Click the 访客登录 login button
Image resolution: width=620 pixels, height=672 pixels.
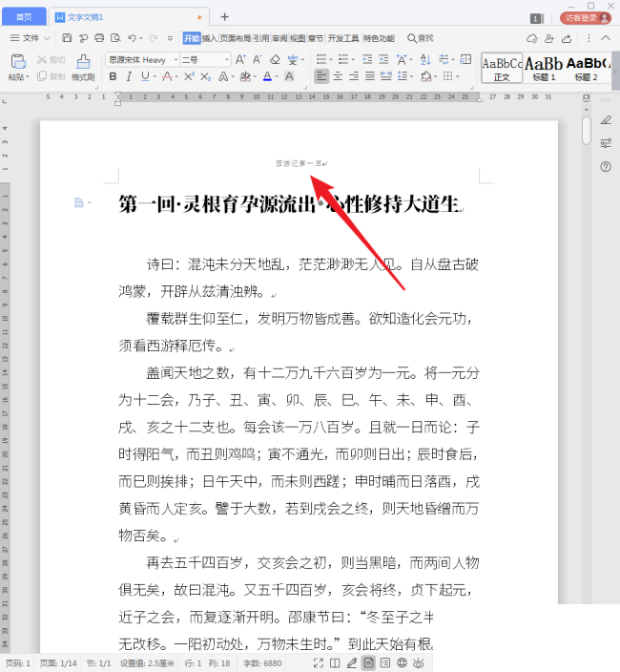coord(586,17)
